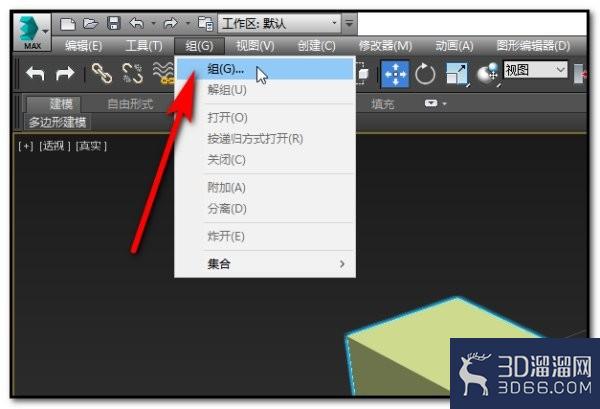Image resolution: width=600 pixels, height=409 pixels.
Task: Undo with quick access toolbar arrow
Action: [136, 23]
